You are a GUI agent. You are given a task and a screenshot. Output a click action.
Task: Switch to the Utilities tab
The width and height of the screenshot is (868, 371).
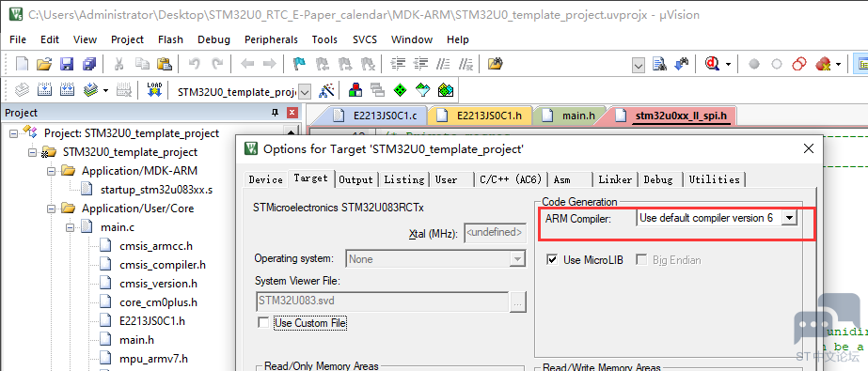pos(714,179)
